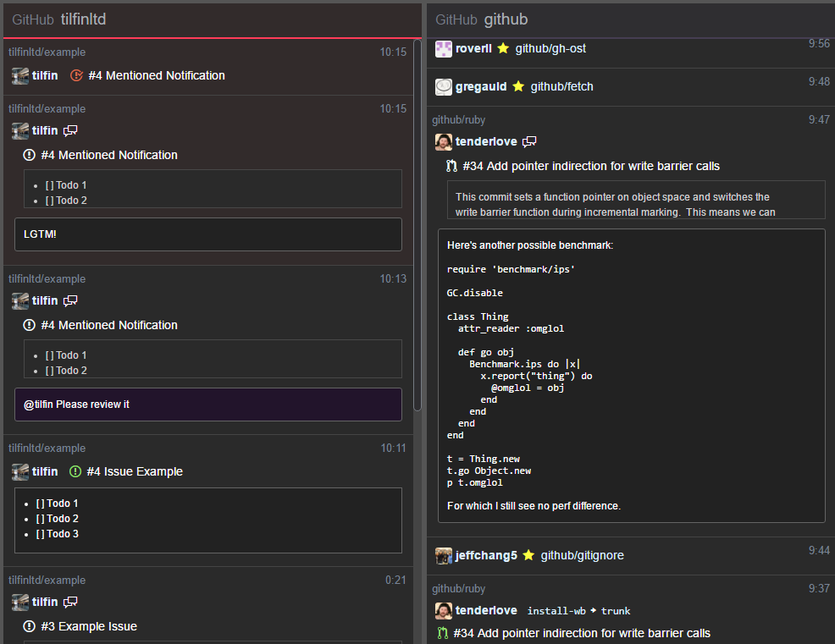Click the white pull request icon beside #34 at 9:47
Viewport: 835px width, 644px height.
point(451,166)
